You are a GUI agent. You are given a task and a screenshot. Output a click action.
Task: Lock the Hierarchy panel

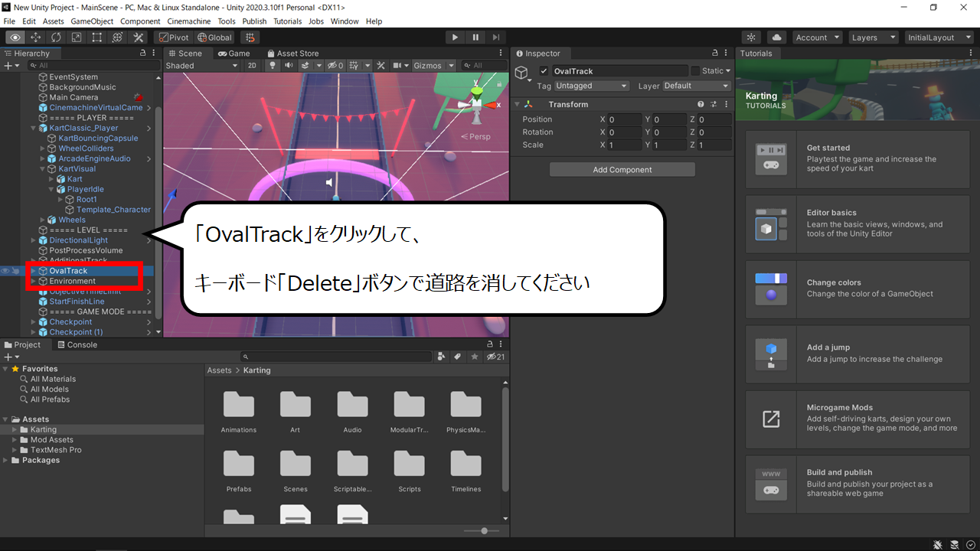[143, 54]
